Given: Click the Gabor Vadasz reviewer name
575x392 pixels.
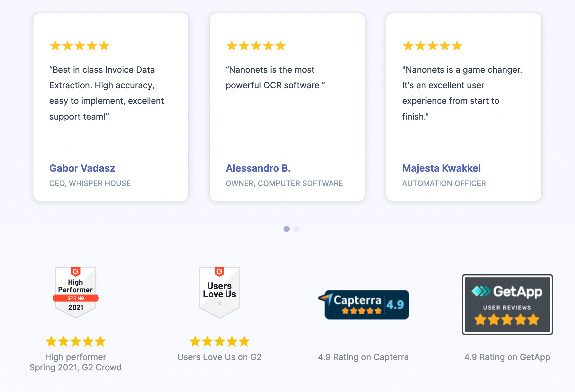Looking at the screenshot, I should (x=82, y=168).
